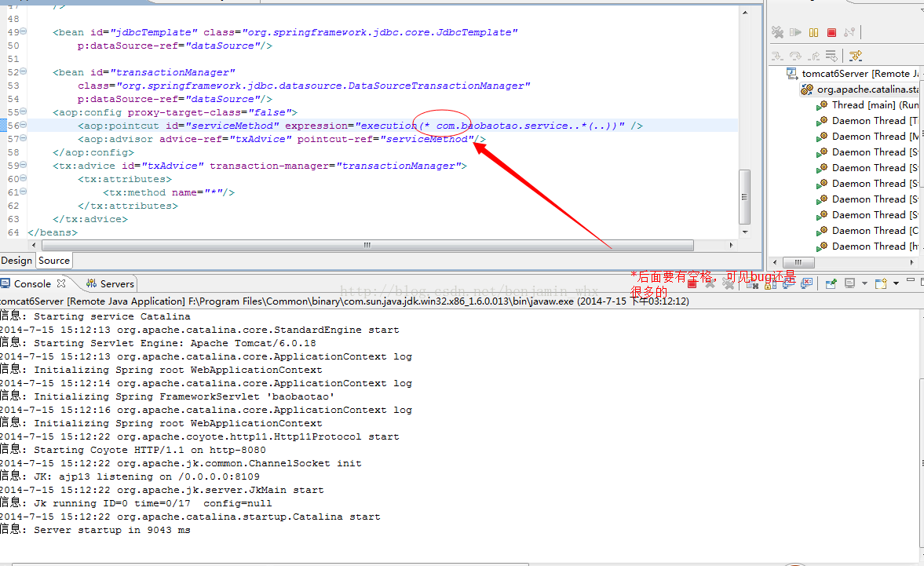Click the org.apache.catalina gears icon

pos(807,89)
